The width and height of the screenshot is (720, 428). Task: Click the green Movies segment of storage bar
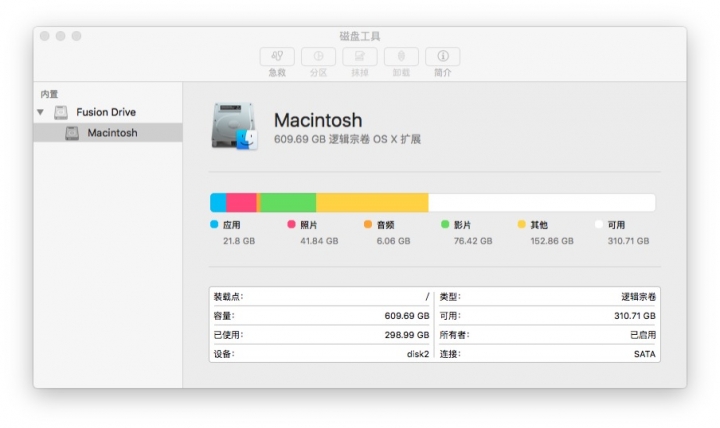click(x=288, y=203)
